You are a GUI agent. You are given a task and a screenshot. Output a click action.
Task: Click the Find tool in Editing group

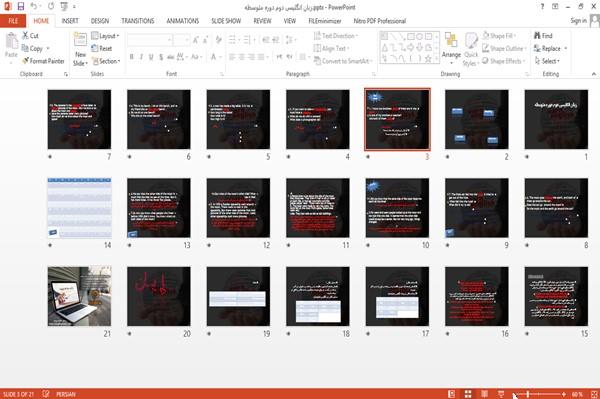543,36
